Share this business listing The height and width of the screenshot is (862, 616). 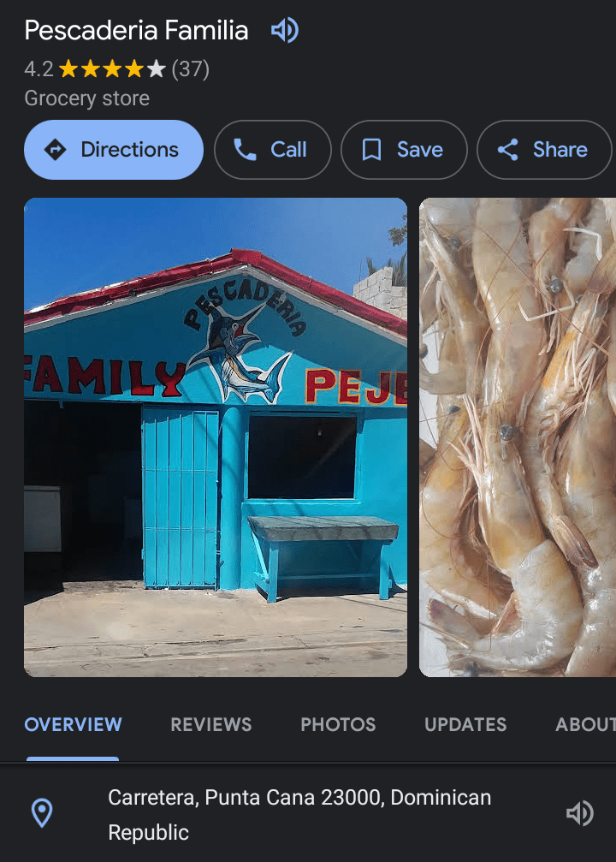(x=544, y=150)
